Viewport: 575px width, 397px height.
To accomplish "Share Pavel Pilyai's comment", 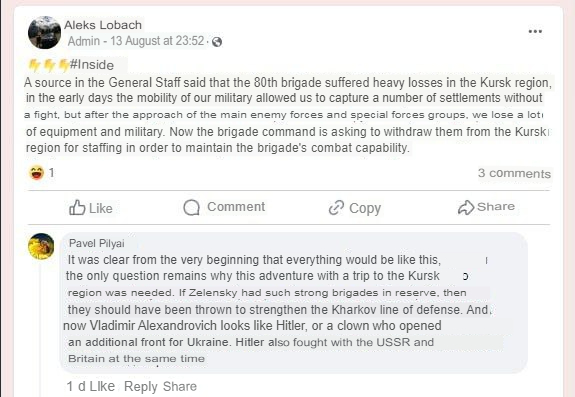I will point(180,386).
